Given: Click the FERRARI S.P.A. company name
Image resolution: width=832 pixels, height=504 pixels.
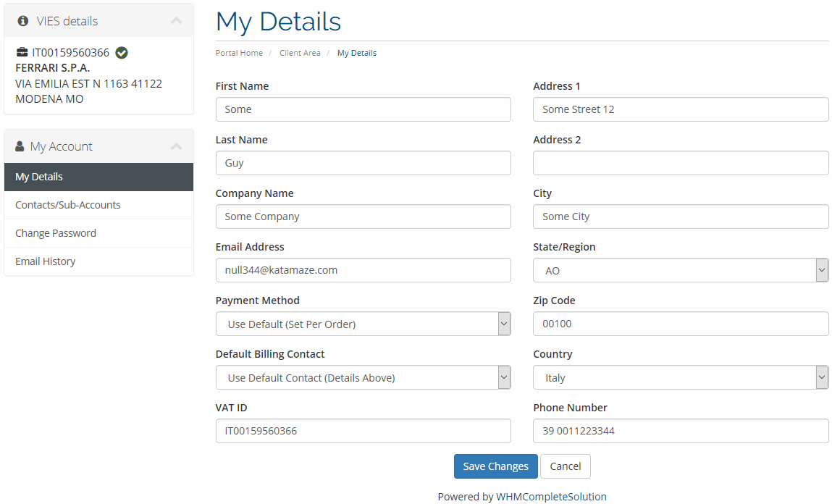Looking at the screenshot, I should coord(53,68).
